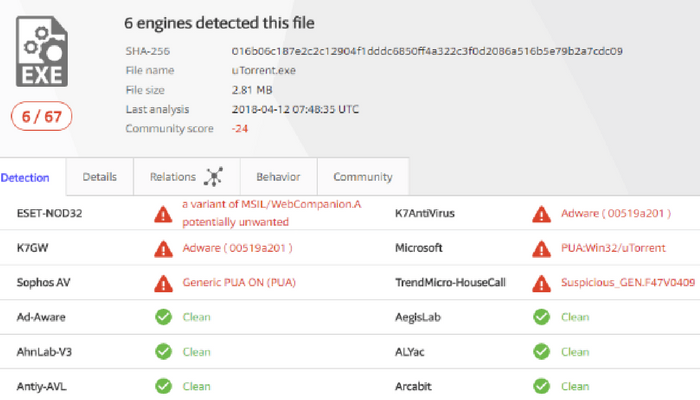Click the Suspicious_GEN.F47V0409 result

click(628, 283)
